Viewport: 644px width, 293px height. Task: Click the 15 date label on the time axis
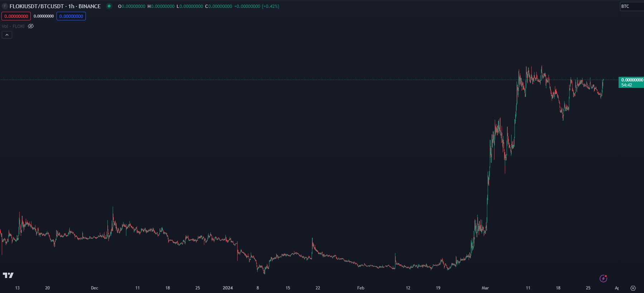(288, 288)
